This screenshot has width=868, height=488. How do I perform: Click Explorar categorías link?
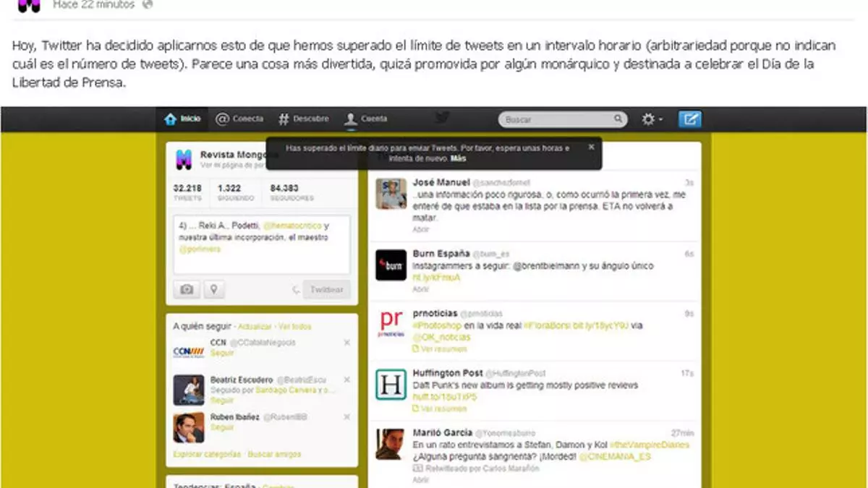207,455
